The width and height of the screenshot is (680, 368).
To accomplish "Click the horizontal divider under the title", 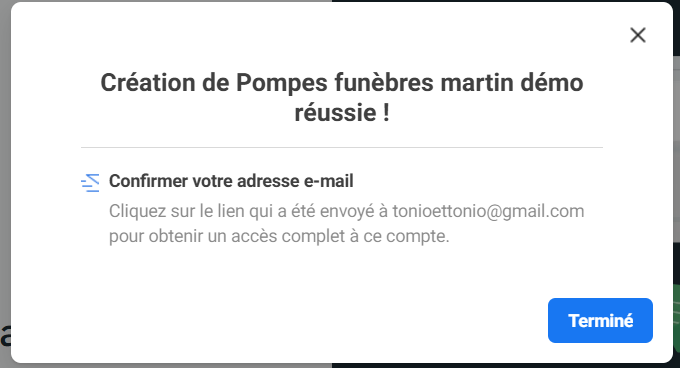I will coord(342,147).
